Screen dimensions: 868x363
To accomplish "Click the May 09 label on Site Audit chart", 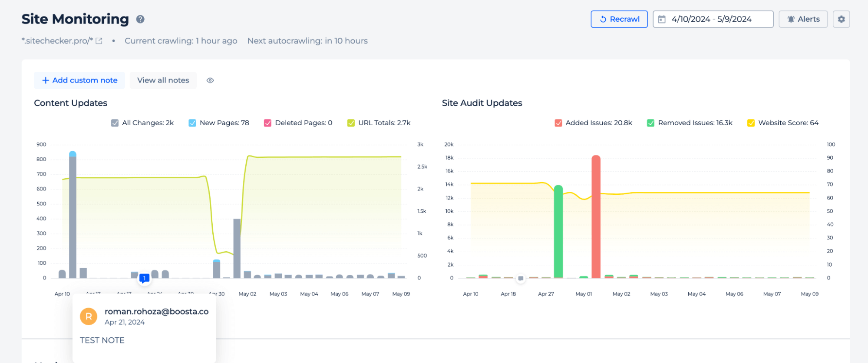I will tap(809, 294).
